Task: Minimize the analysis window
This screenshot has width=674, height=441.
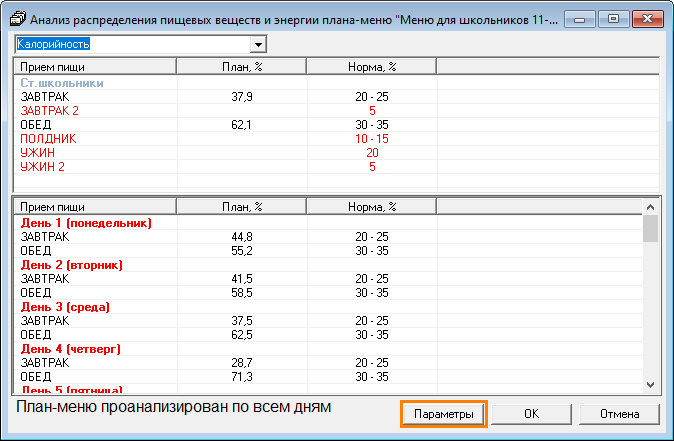Action: point(582,18)
